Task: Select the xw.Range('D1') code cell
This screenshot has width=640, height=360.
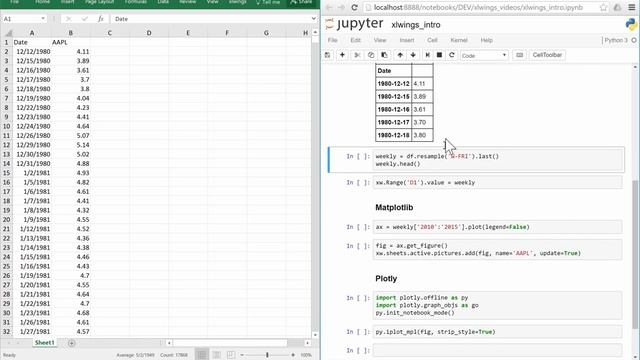Action: (x=498, y=182)
